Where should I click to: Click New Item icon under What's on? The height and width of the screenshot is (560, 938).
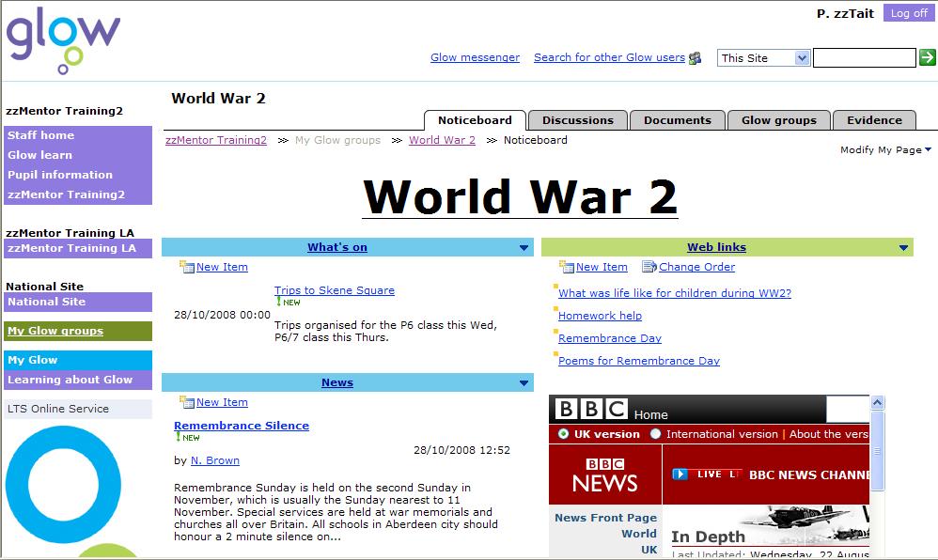pos(187,267)
